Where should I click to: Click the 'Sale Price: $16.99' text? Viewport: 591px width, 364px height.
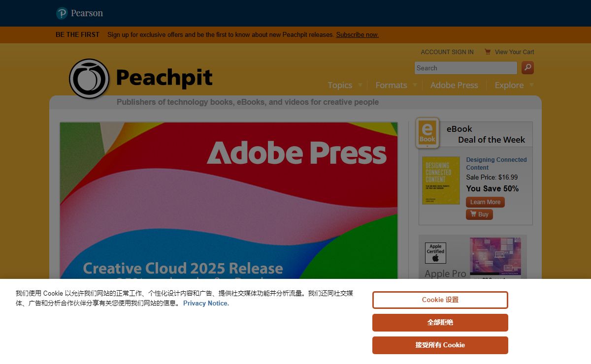pyautogui.click(x=492, y=177)
